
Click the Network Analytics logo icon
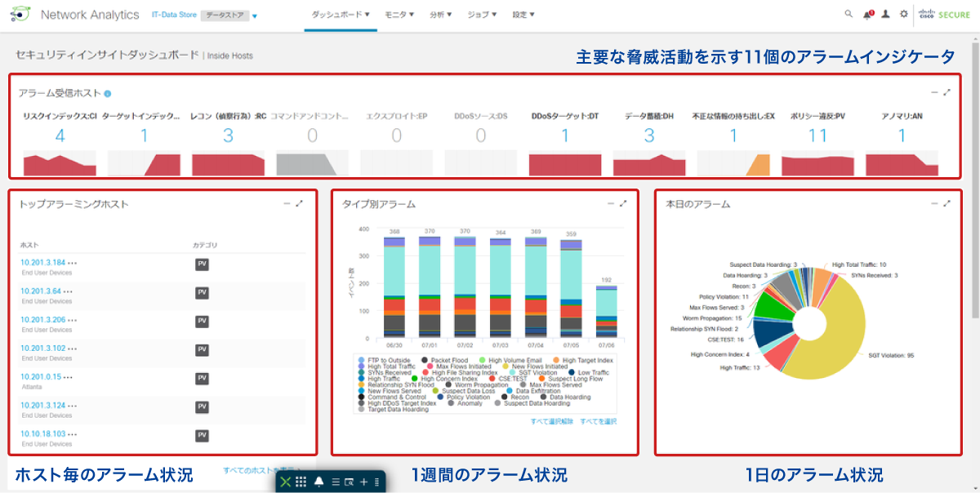pyautogui.click(x=21, y=14)
